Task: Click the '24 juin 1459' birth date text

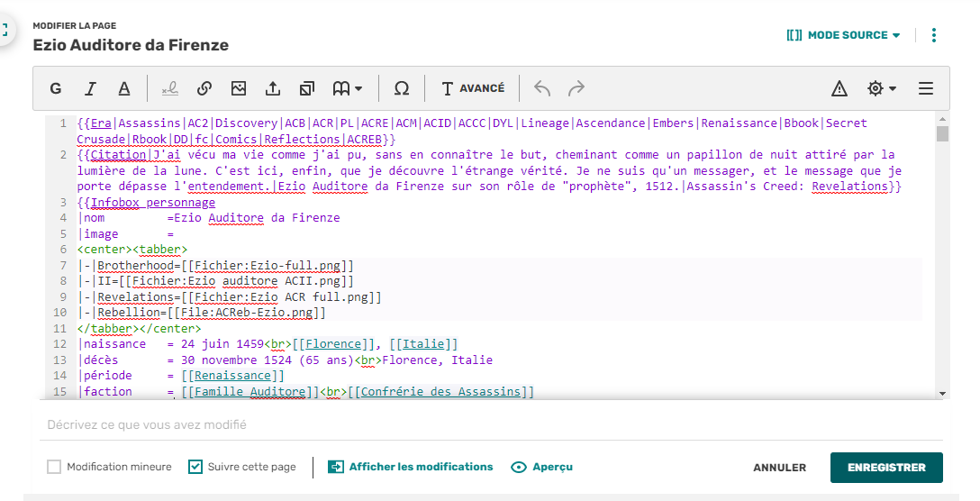Action: click(222, 344)
